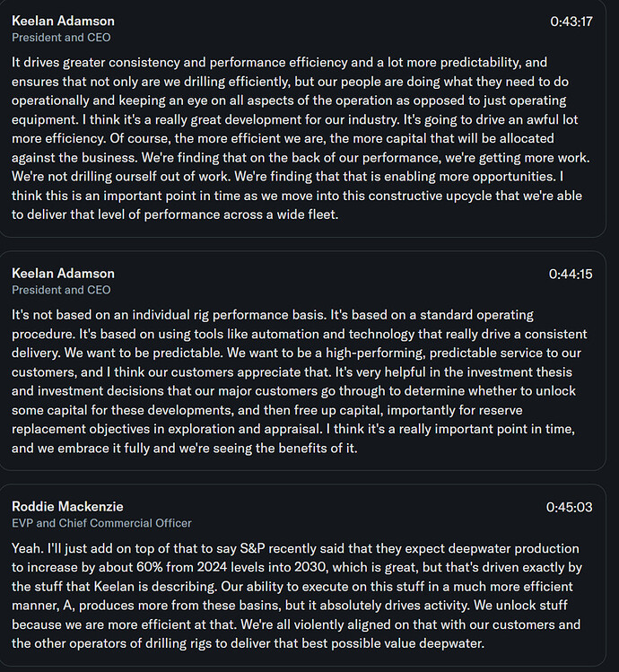Click the EVP and Chief Commercial Officer title
Viewport: 619px width, 672px height.
(x=101, y=523)
